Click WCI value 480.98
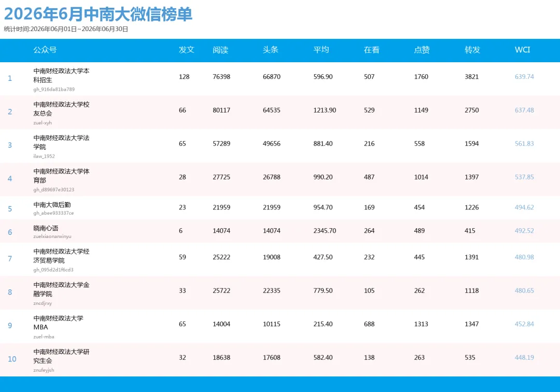 524,257
